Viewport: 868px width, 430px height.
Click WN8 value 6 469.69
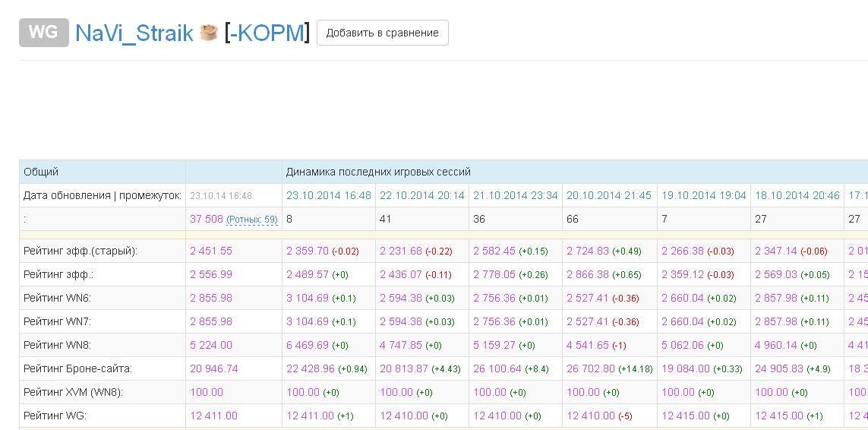coord(308,345)
